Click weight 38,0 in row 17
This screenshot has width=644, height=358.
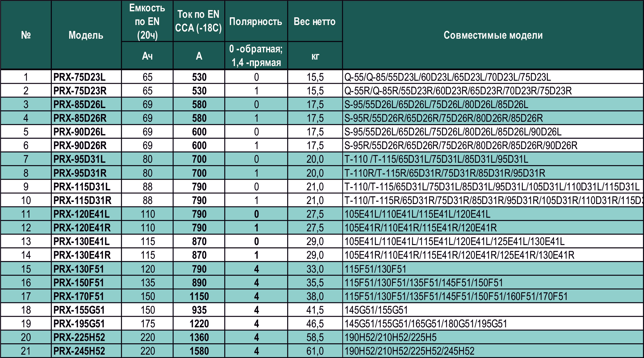[x=315, y=296]
